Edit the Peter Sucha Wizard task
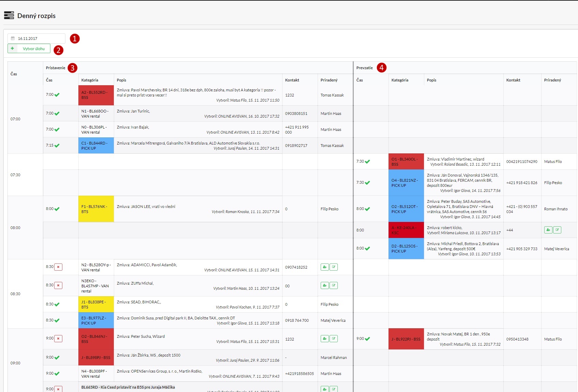The image size is (578, 392). click(x=334, y=339)
